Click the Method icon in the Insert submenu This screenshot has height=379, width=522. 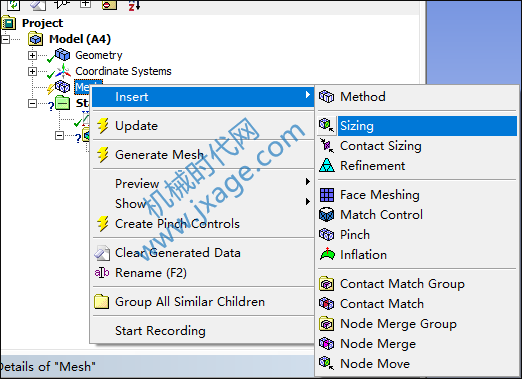pyautogui.click(x=326, y=97)
